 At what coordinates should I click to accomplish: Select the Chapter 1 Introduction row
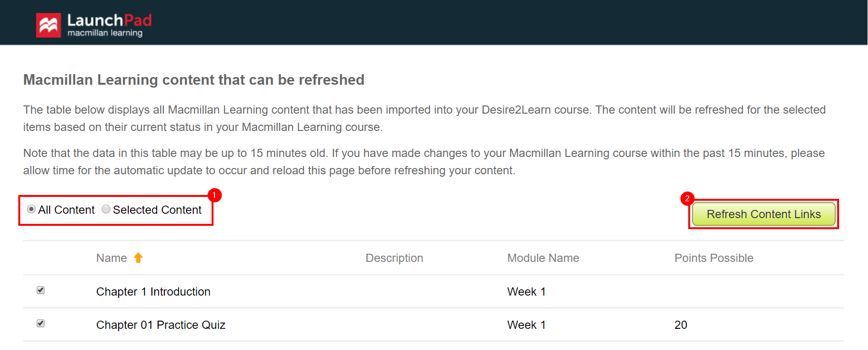pyautogui.click(x=153, y=291)
